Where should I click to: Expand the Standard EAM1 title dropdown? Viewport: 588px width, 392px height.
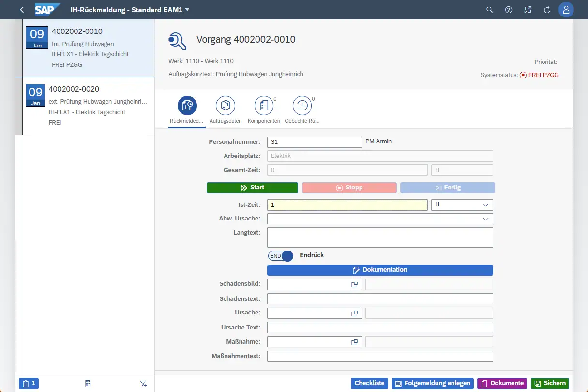tap(187, 10)
